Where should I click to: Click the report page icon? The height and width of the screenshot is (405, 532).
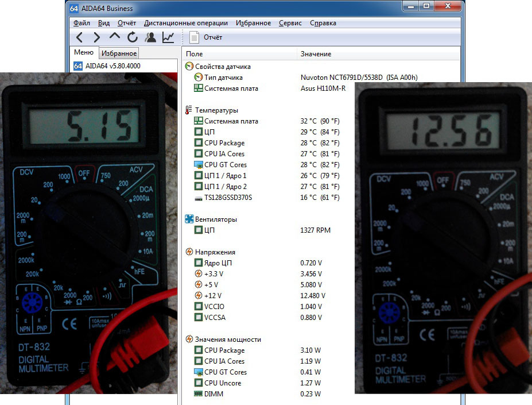point(194,37)
